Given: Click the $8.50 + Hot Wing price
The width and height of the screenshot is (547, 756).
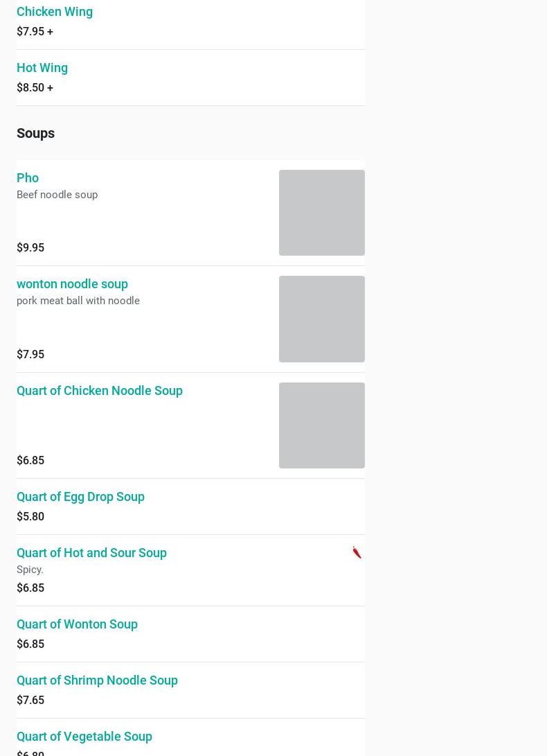Looking at the screenshot, I should (35, 88).
